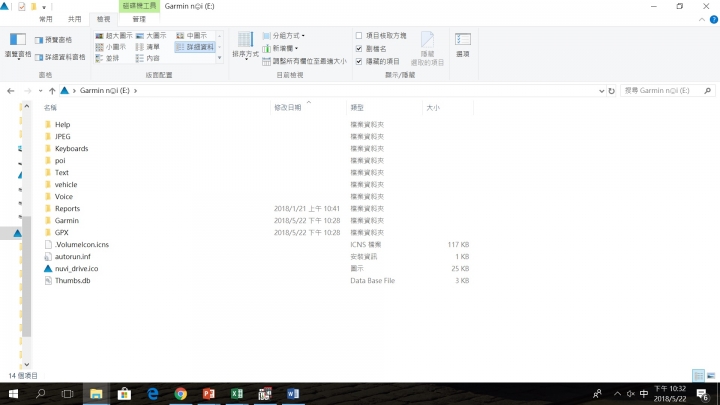Screen dimensions: 720x405
Task: Sort by Date modified column (修改日期)
Action: (288, 107)
